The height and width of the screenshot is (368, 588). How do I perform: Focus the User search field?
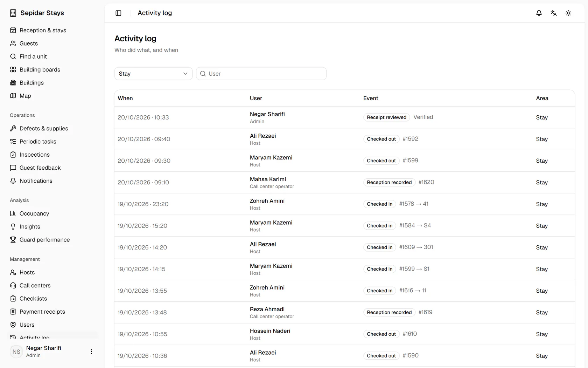(x=261, y=74)
